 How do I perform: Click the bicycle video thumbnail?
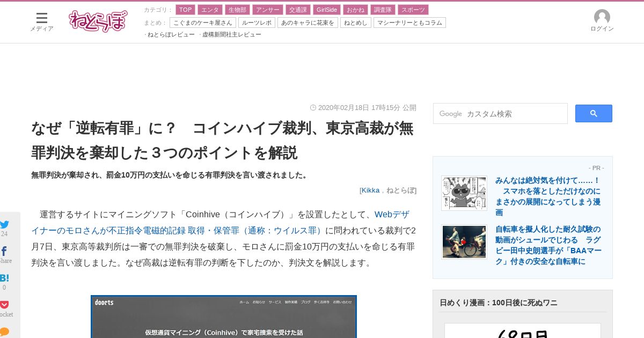[464, 242]
